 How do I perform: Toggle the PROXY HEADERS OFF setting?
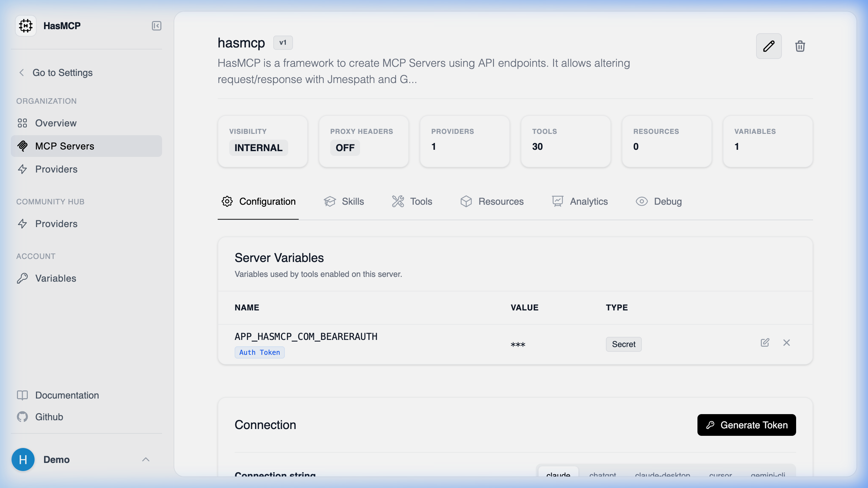click(x=344, y=147)
